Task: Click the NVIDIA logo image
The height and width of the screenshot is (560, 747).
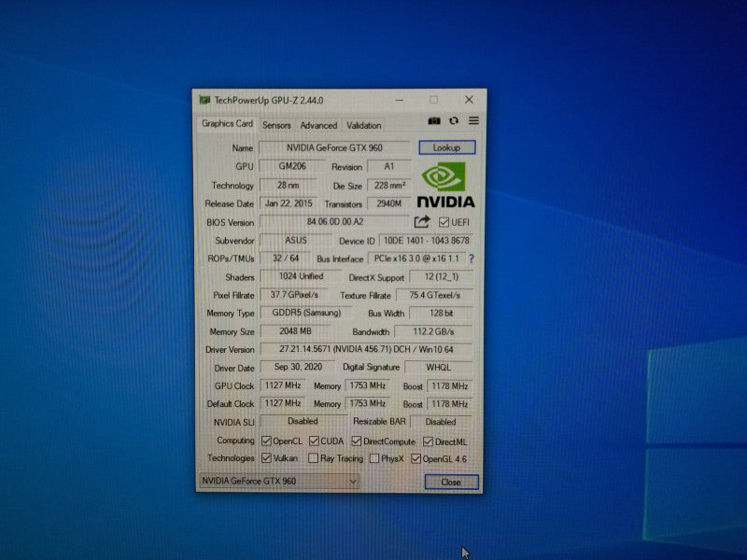Action: pos(446,185)
